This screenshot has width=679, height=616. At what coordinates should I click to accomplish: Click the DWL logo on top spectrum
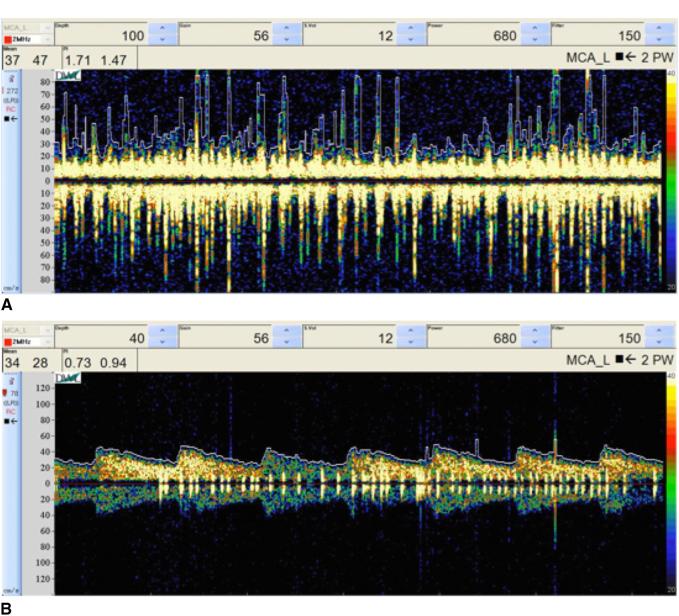pos(68,75)
